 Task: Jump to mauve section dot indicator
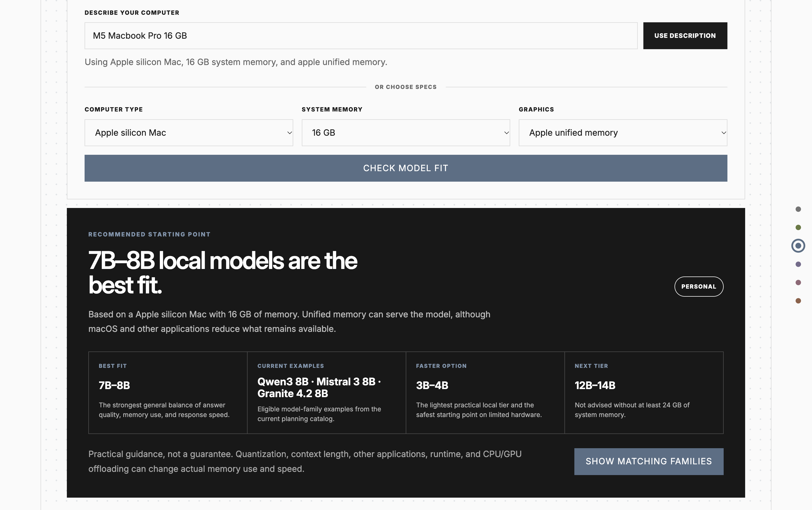point(798,282)
